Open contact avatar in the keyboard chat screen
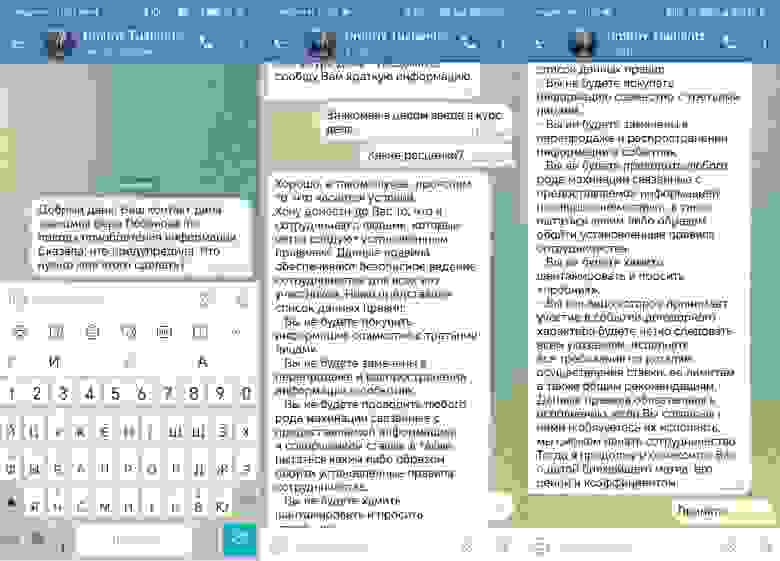 coord(60,44)
